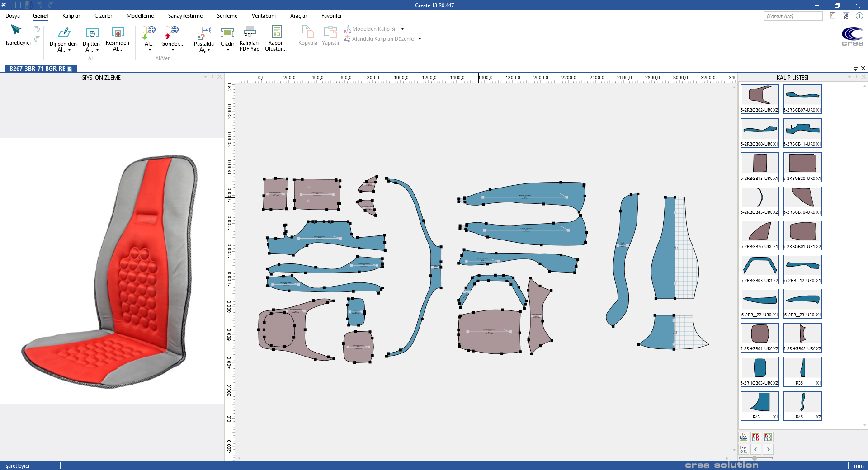
Task: Click next arrow below pattern list
Action: [768, 449]
